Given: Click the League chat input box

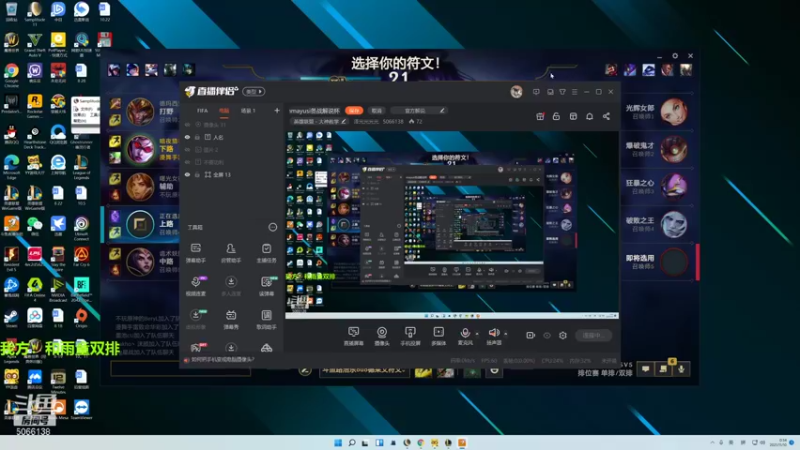Looking at the screenshot, I should point(180,369).
